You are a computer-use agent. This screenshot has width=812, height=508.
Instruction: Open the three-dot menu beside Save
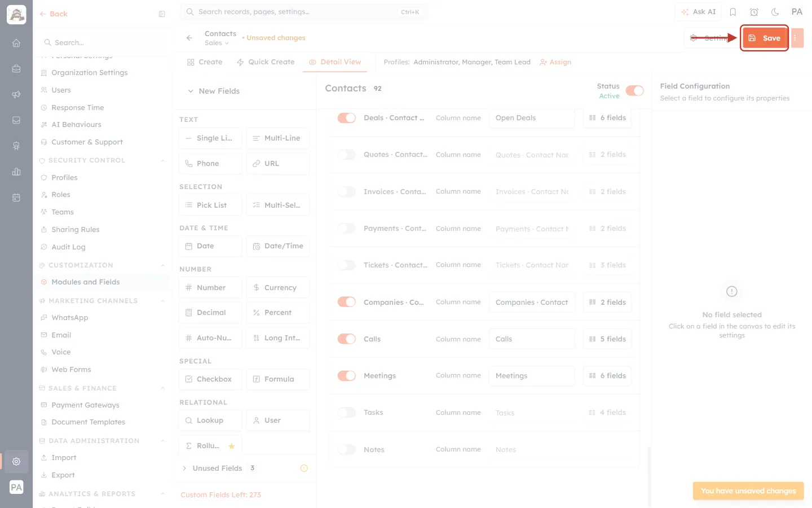tap(797, 38)
